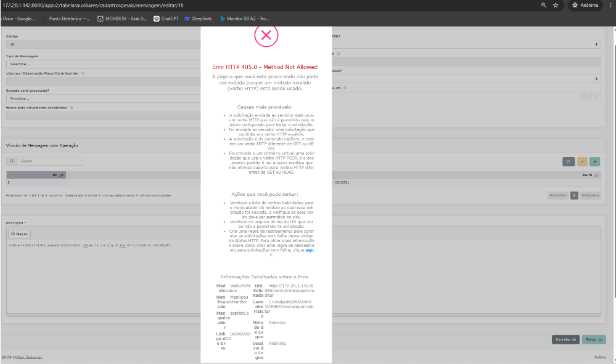Click the Salvar button
The height and width of the screenshot is (364, 616).
coord(594,340)
